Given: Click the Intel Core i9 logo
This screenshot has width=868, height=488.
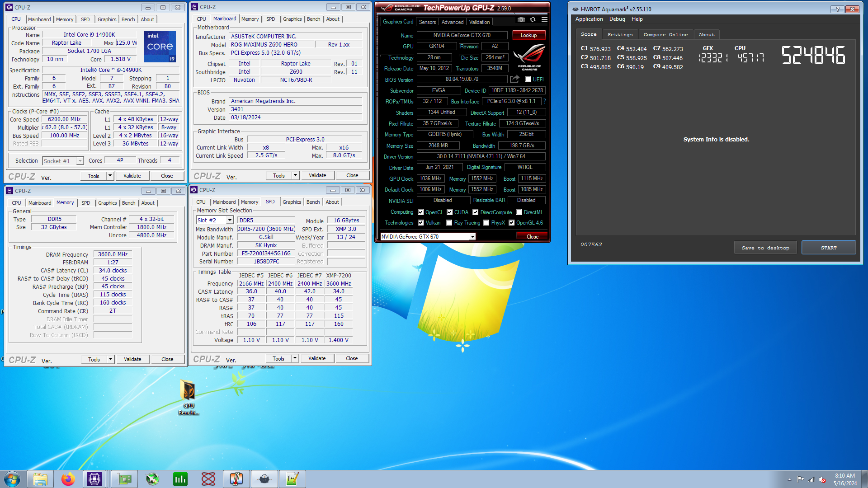Looking at the screenshot, I should pos(160,46).
